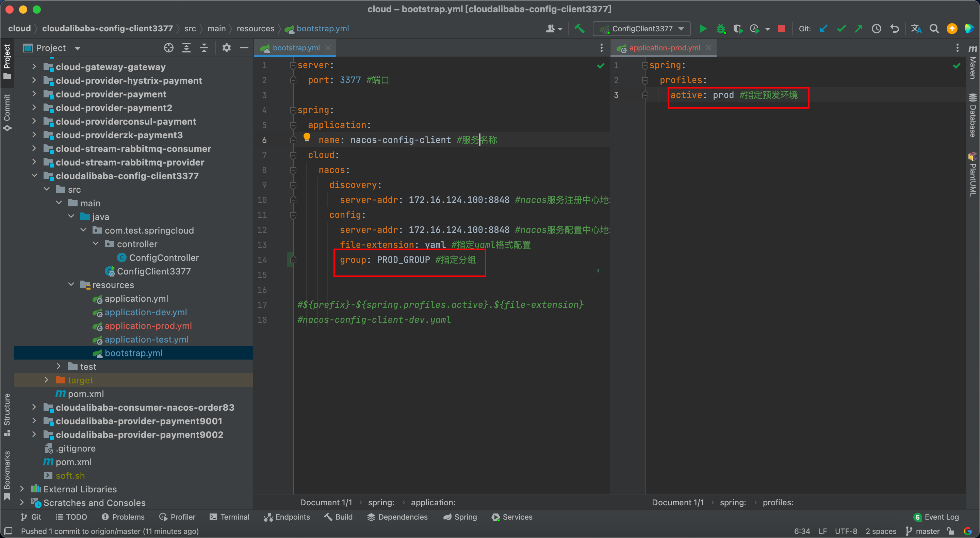The width and height of the screenshot is (980, 538).
Task: Expand Scratches and Consoles node
Action: (x=22, y=502)
